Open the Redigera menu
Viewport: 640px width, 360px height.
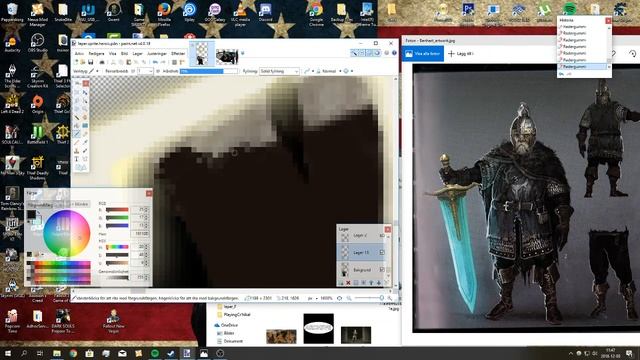pos(96,53)
